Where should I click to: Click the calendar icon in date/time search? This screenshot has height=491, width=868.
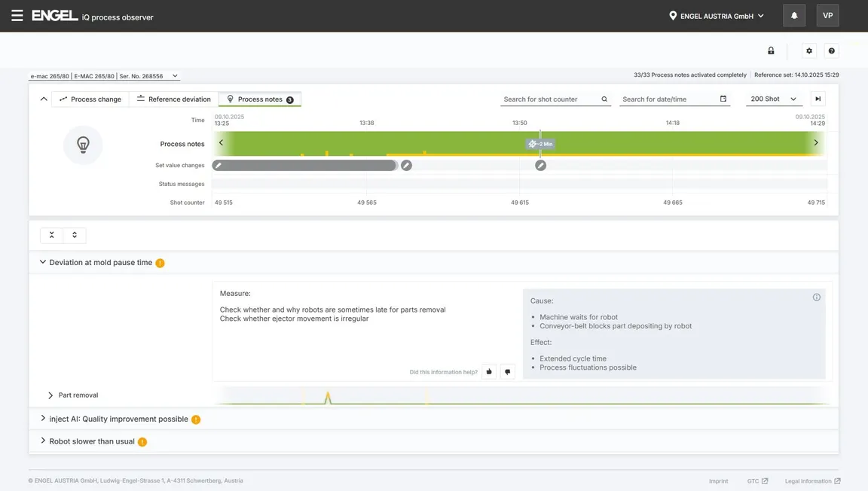tap(723, 99)
